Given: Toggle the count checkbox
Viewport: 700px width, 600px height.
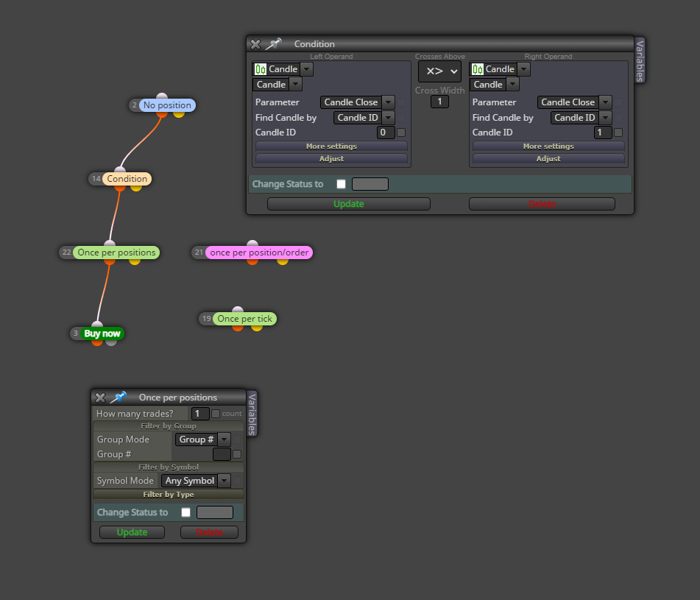Looking at the screenshot, I should point(216,414).
